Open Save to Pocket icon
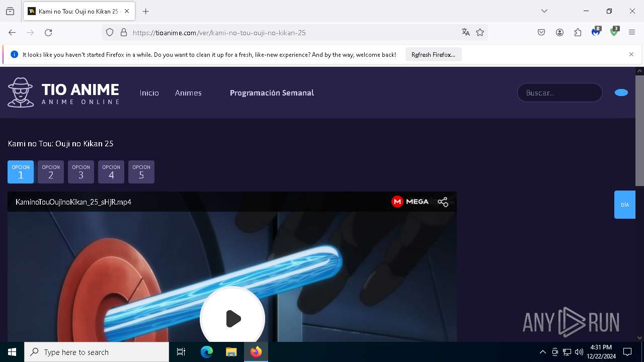 coord(541,32)
